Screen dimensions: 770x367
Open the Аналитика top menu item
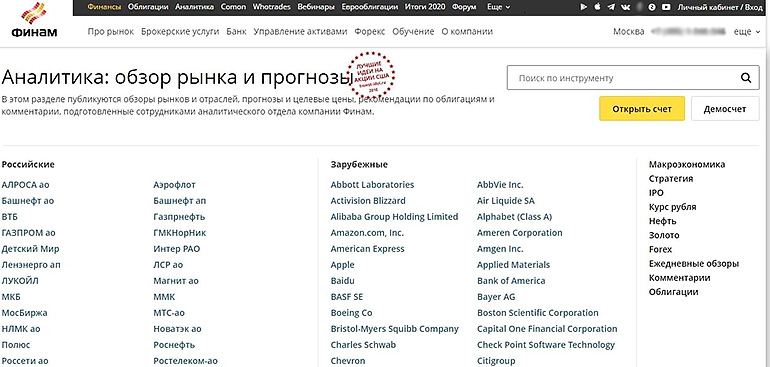(x=194, y=7)
